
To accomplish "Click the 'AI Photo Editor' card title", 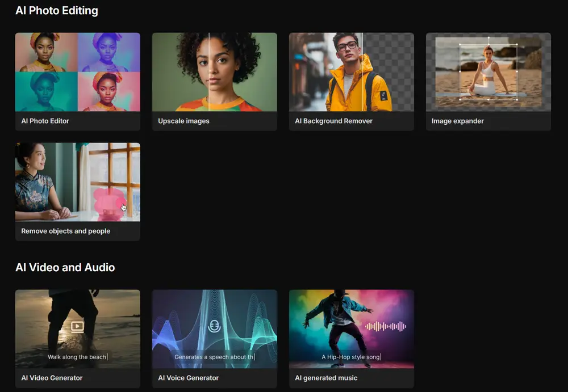I will point(45,121).
